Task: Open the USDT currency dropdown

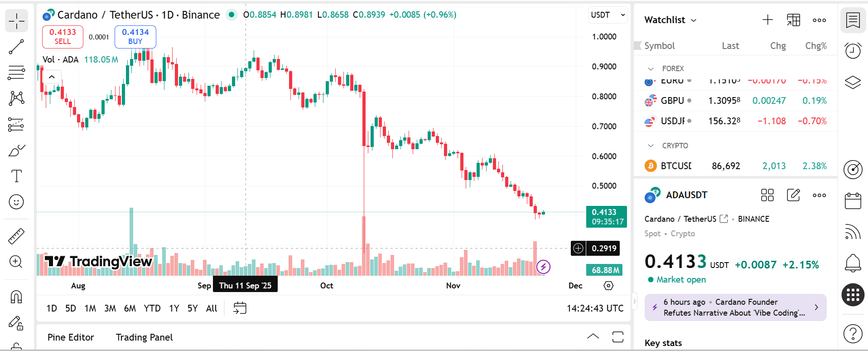Action: tap(608, 15)
